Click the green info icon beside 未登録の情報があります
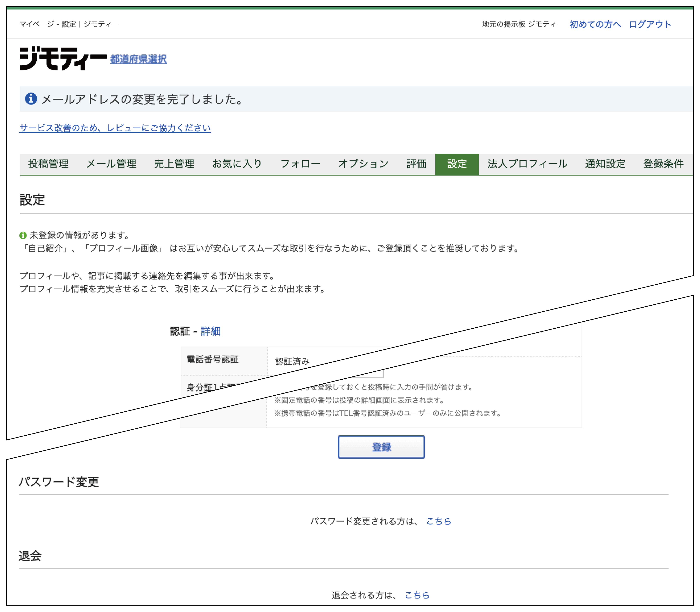Viewport: 700px width, 612px height. tap(23, 235)
